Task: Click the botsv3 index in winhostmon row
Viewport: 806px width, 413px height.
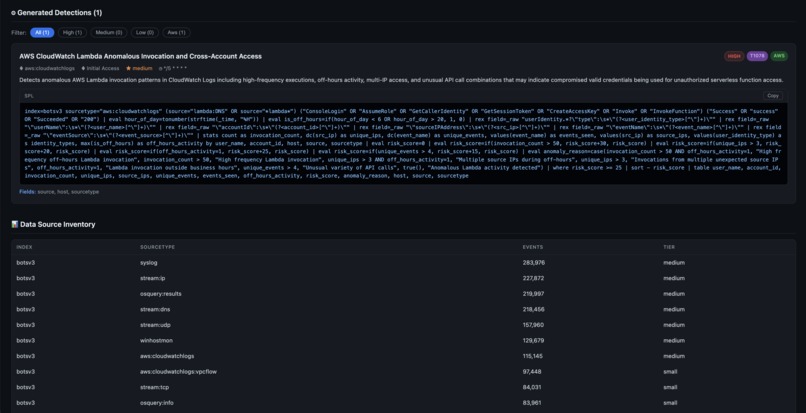Action: tap(25, 340)
